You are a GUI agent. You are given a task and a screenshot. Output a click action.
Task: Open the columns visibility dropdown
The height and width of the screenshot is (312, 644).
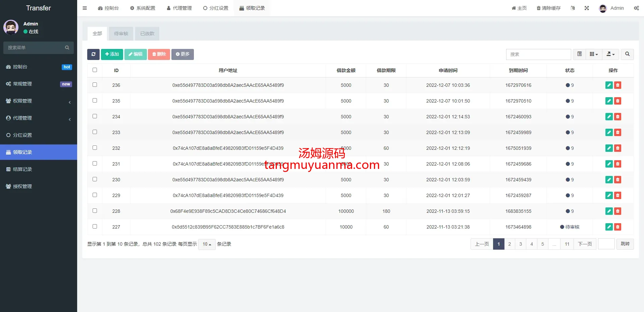[x=594, y=54]
